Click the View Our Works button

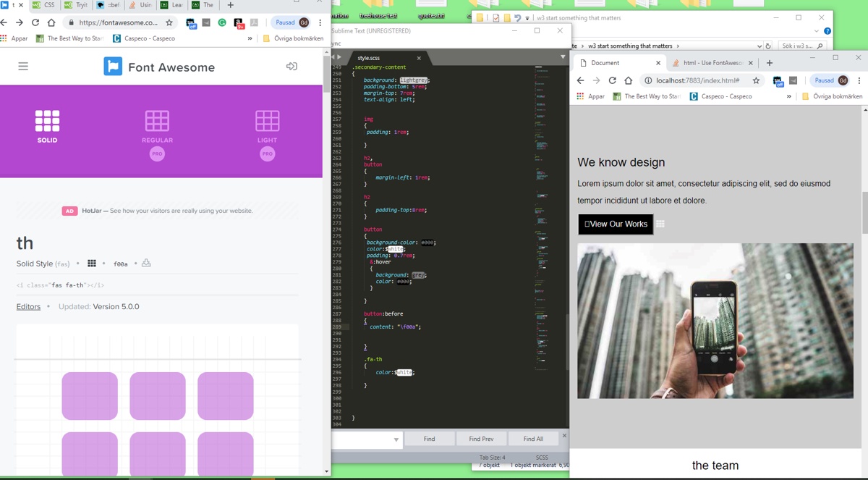(616, 224)
